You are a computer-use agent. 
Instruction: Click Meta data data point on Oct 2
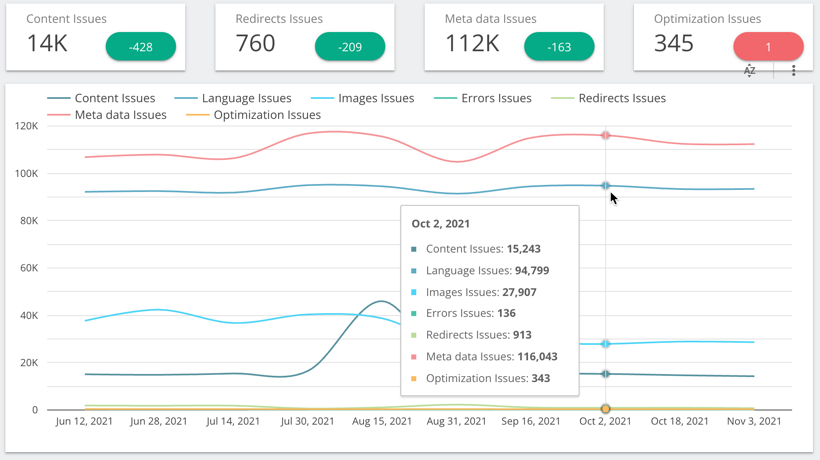[x=605, y=135]
